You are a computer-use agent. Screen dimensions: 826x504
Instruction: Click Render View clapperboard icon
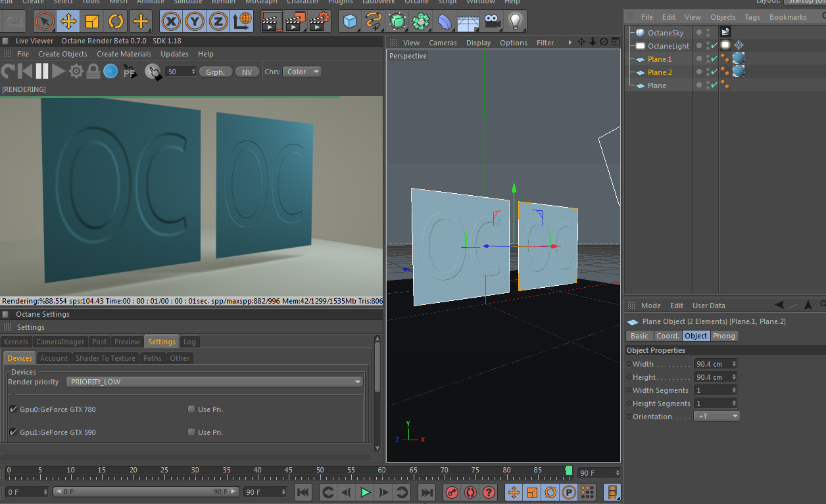click(272, 22)
